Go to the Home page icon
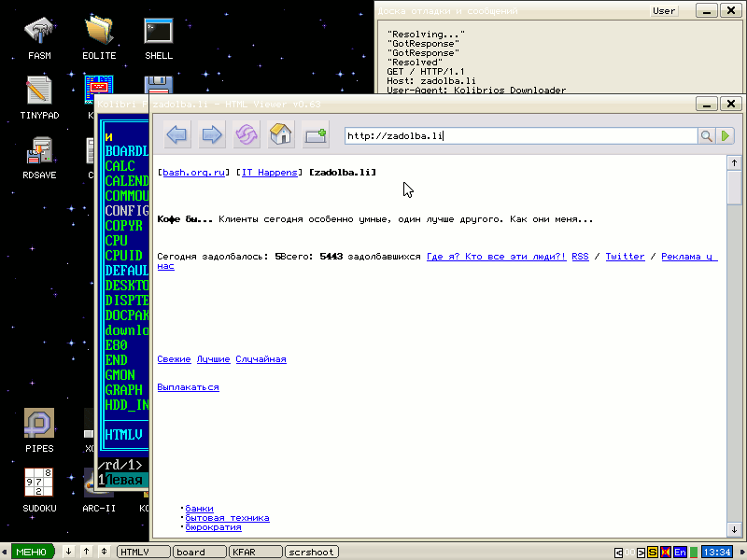This screenshot has height=560, width=747. click(281, 135)
